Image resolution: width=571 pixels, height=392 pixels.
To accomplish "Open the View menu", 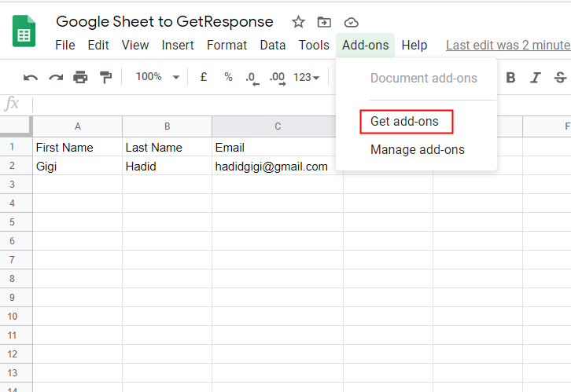I will pyautogui.click(x=135, y=45).
